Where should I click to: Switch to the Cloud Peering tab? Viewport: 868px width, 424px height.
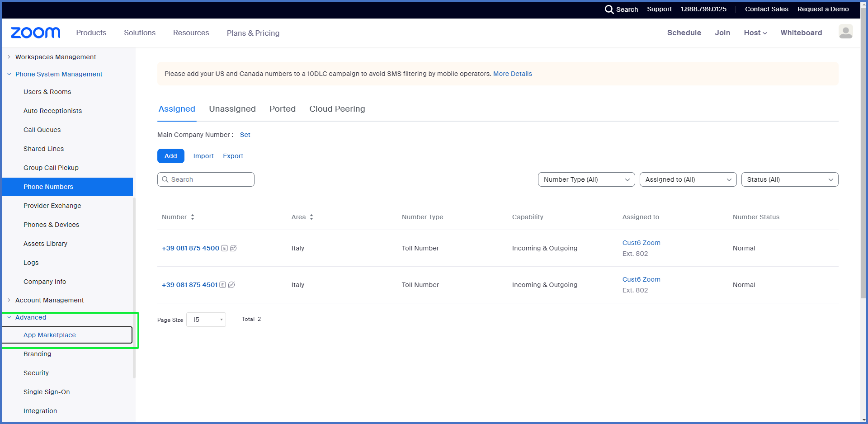tap(337, 109)
